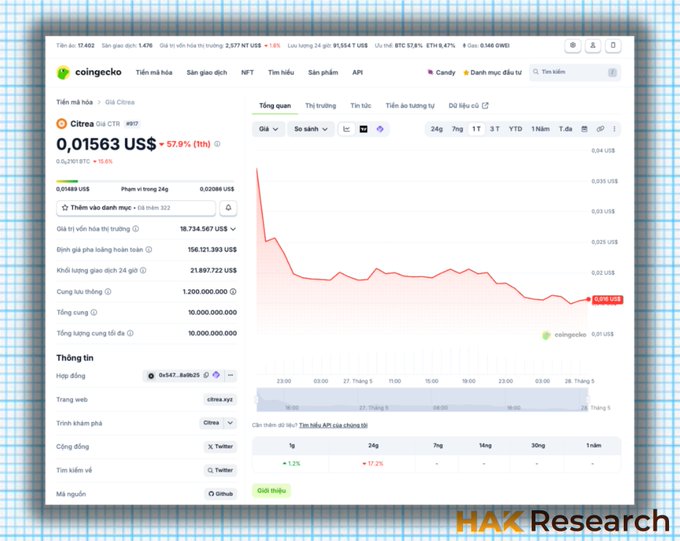Open the citrea.xyz website link
This screenshot has height=541, width=680.
[220, 400]
